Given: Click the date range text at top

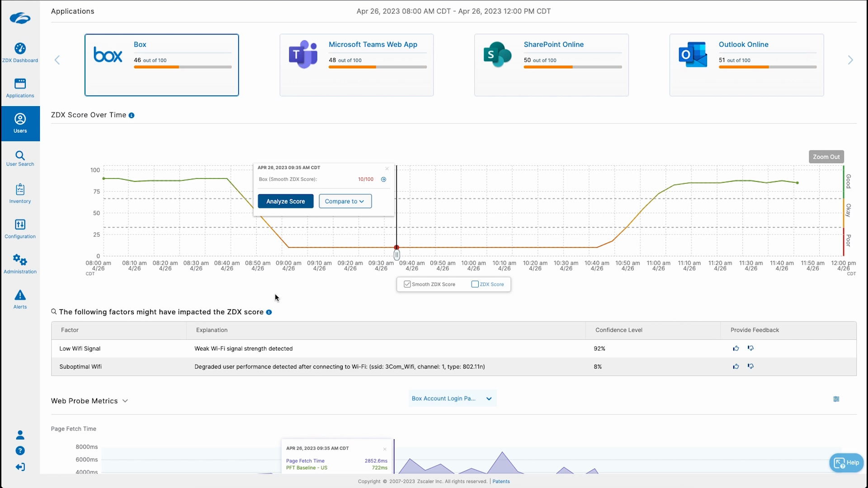Looking at the screenshot, I should tap(453, 11).
